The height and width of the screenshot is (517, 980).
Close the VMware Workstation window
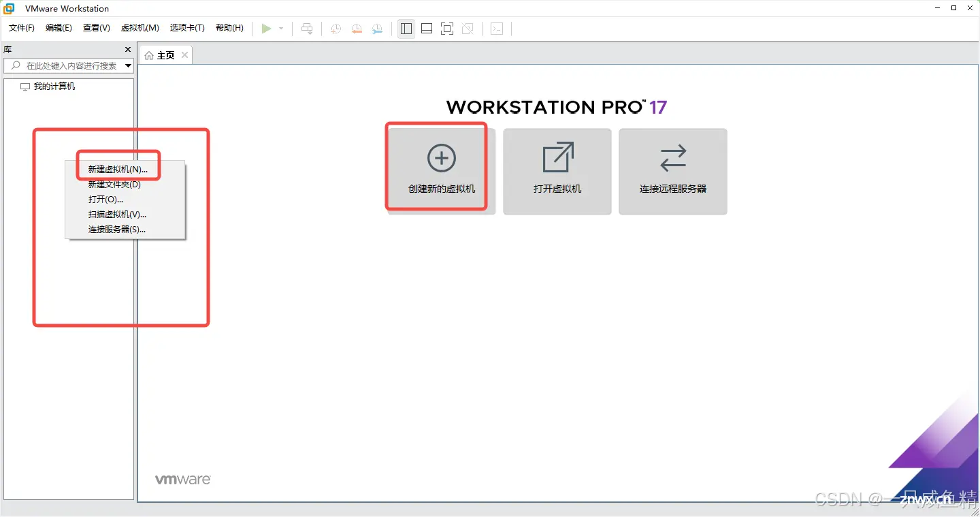(971, 8)
